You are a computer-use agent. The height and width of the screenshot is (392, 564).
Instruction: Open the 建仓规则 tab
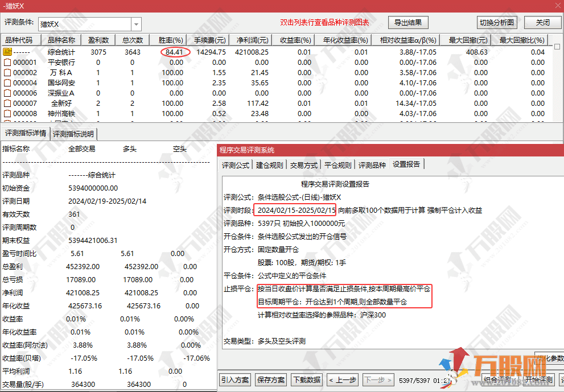click(270, 165)
